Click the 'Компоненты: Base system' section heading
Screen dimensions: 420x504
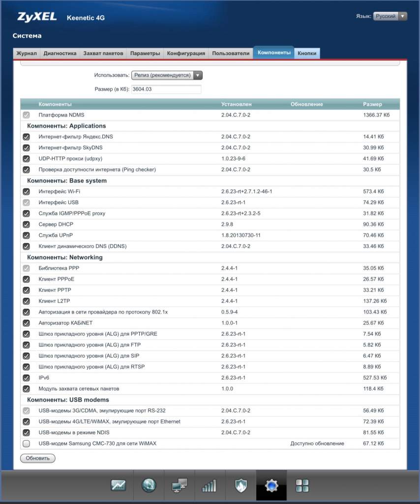[x=67, y=181]
